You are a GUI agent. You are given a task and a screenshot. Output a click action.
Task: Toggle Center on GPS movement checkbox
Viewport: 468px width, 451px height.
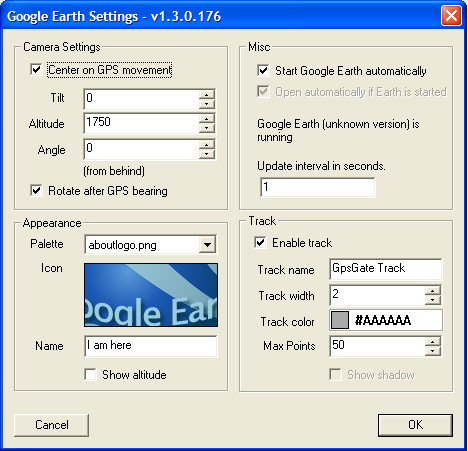[x=36, y=70]
